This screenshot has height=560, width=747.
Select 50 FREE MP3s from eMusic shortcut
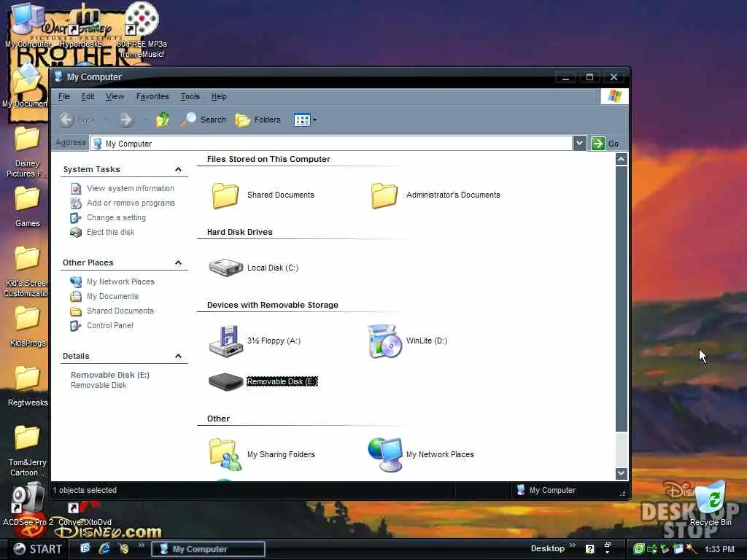tap(142, 31)
